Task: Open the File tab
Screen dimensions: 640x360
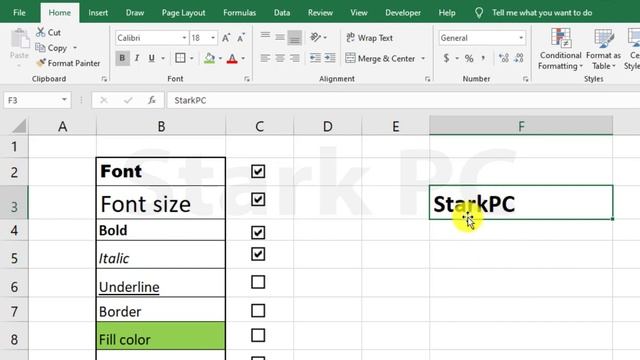Action: click(x=19, y=13)
